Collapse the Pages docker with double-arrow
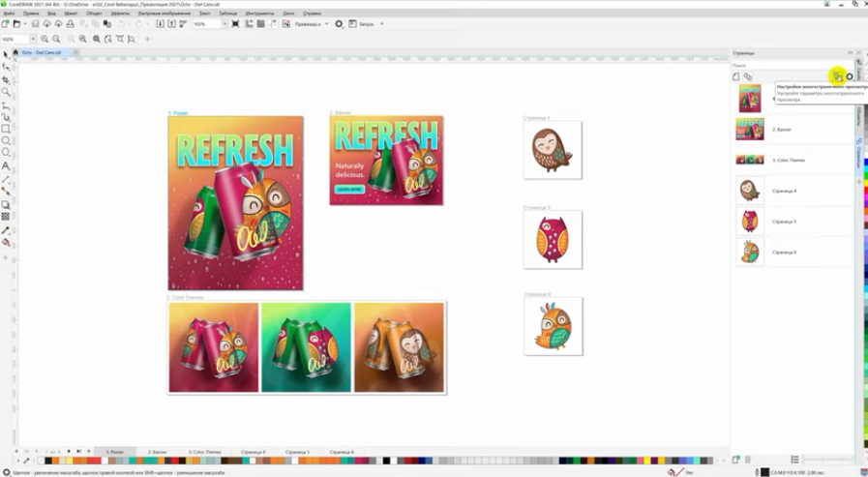Screen dimensions: 868x477 pos(851,52)
